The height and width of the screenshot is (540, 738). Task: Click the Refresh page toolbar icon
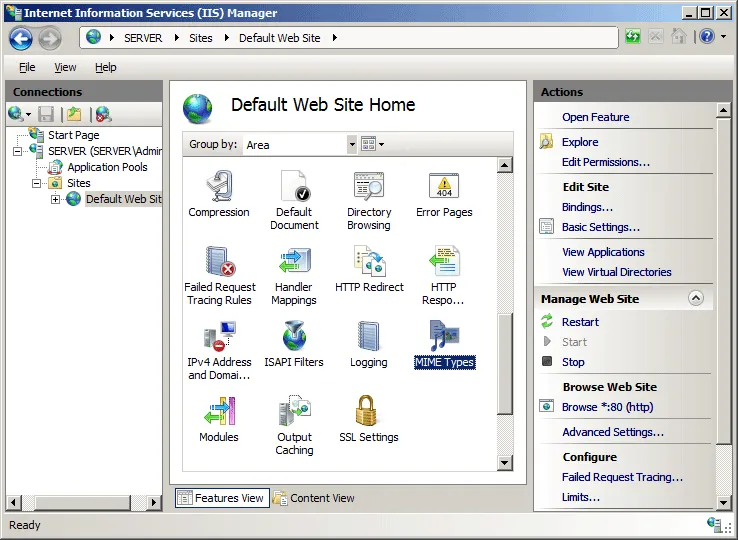(x=633, y=36)
